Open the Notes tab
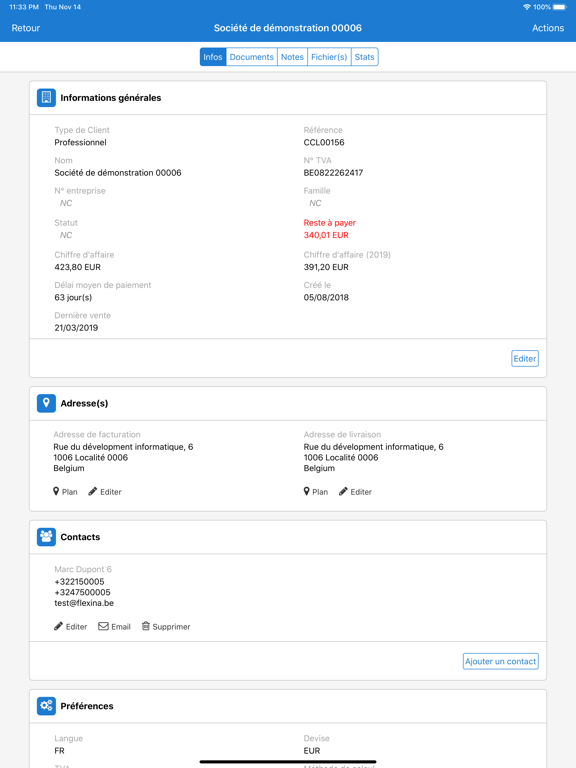The width and height of the screenshot is (576, 768). click(292, 57)
